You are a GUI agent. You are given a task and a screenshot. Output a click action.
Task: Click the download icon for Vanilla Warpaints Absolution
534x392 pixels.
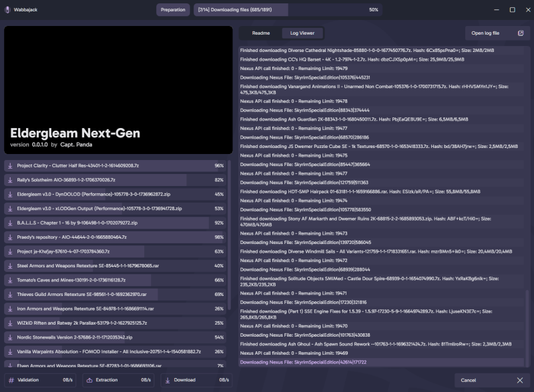[x=10, y=351]
